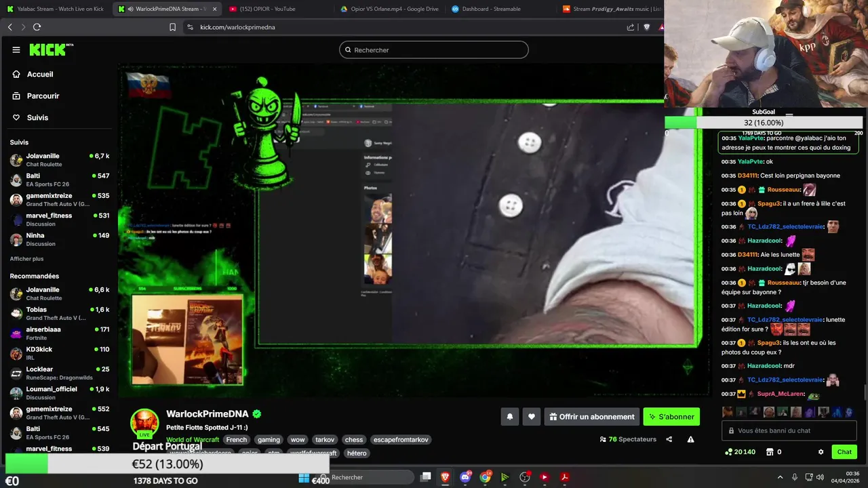Image resolution: width=868 pixels, height=488 pixels.
Task: Select the tarkov tag
Action: (x=325, y=440)
